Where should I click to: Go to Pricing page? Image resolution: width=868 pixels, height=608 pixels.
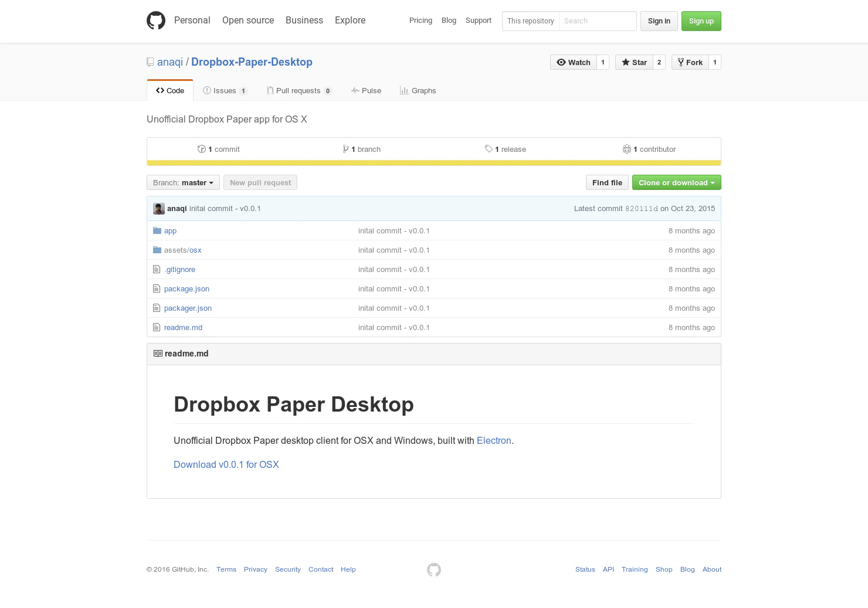click(421, 21)
